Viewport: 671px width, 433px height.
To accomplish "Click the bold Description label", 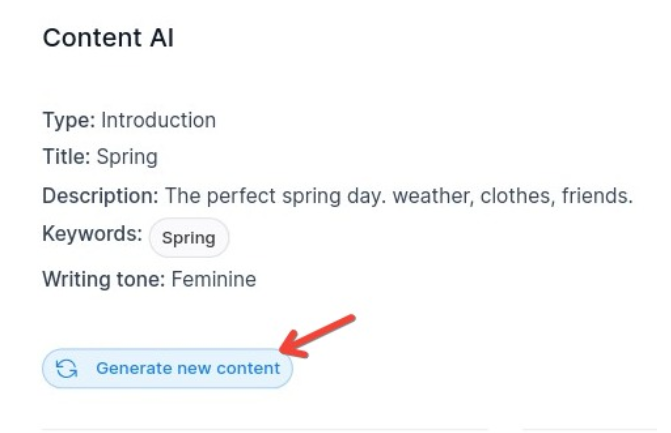I will point(100,196).
